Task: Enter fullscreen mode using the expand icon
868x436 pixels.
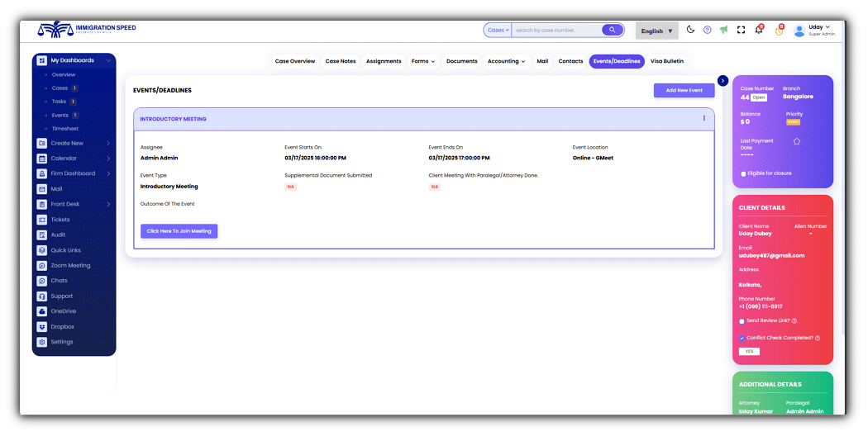Action: 741,30
